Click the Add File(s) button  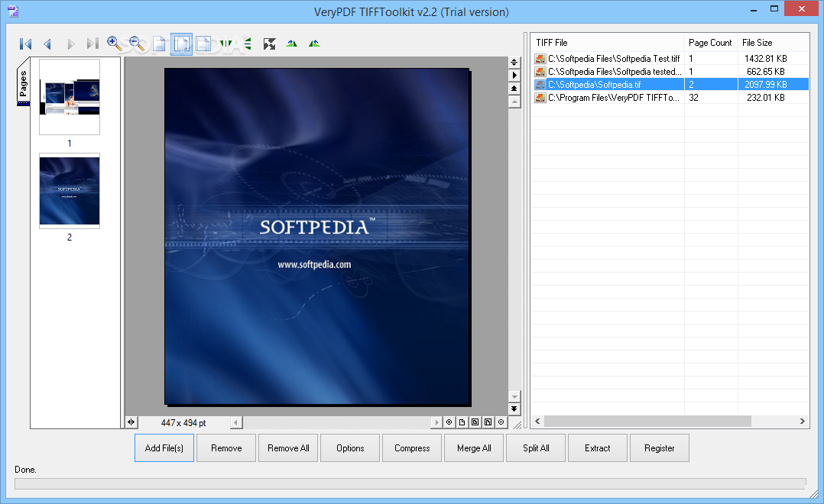click(x=164, y=447)
